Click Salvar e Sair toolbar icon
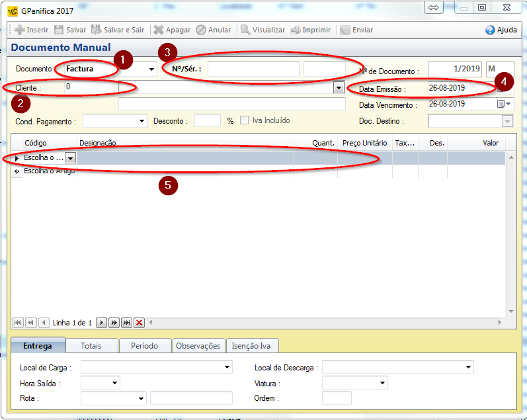This screenshot has height=420, width=527. click(97, 30)
